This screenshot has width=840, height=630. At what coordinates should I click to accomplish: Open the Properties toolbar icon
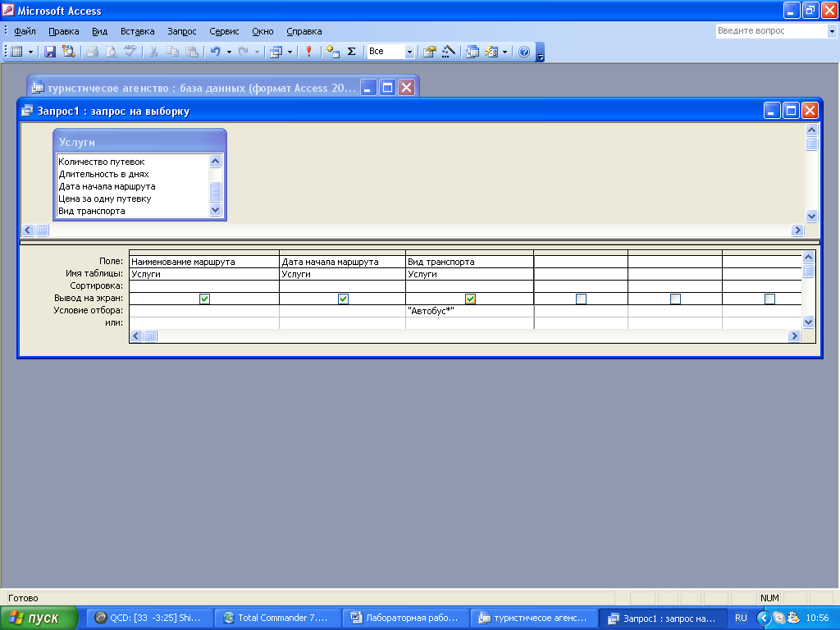click(x=430, y=52)
